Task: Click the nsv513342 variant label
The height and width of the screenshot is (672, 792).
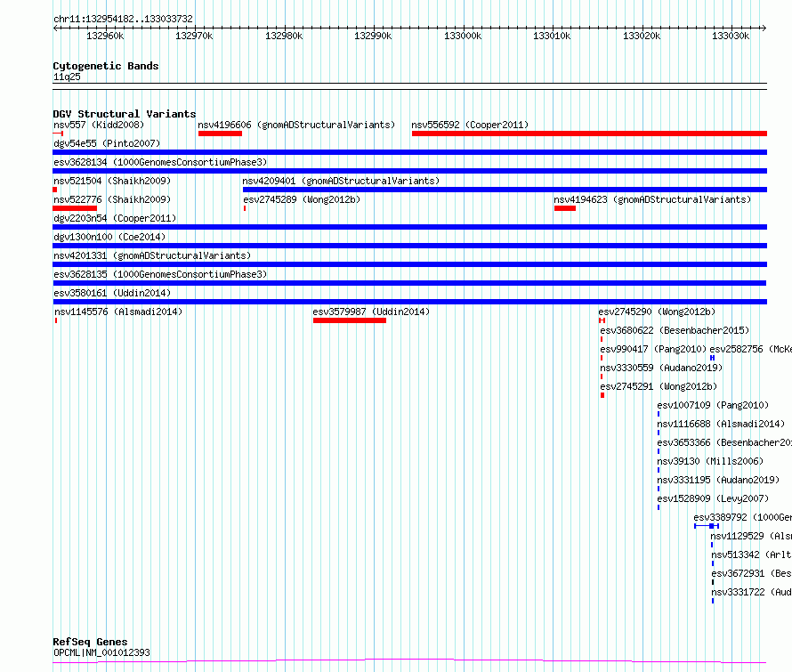Action: (x=752, y=555)
